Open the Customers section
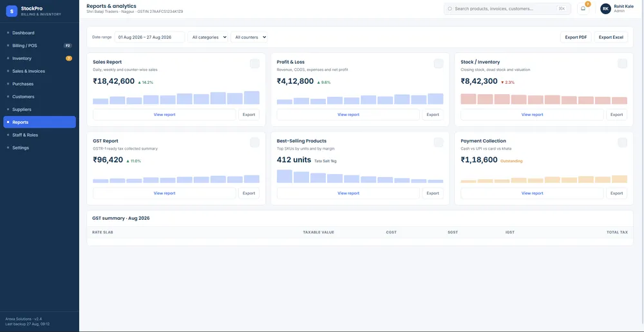The height and width of the screenshot is (332, 644). pos(39,97)
